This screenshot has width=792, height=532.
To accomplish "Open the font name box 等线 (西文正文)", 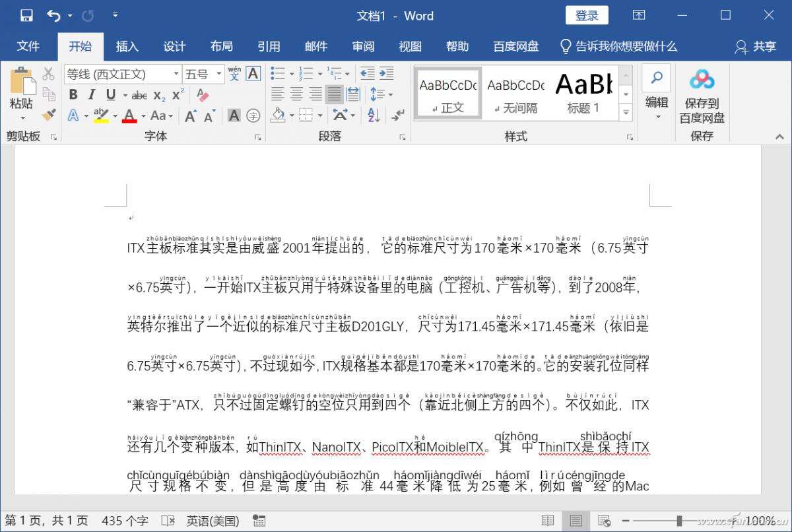I will 122,74.
